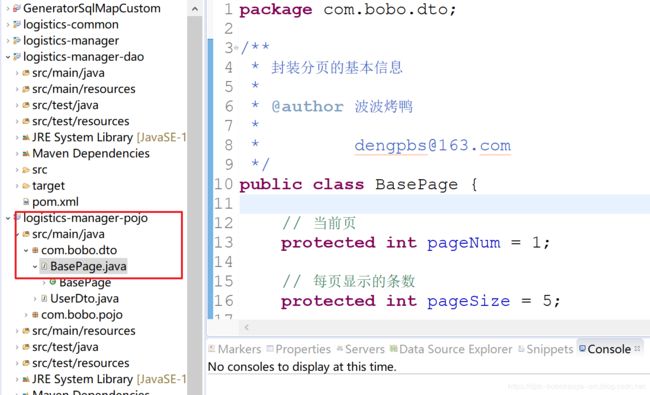Click the pojo src/test/java folder icon
Viewport: 650px width, 395px height.
(x=26, y=347)
